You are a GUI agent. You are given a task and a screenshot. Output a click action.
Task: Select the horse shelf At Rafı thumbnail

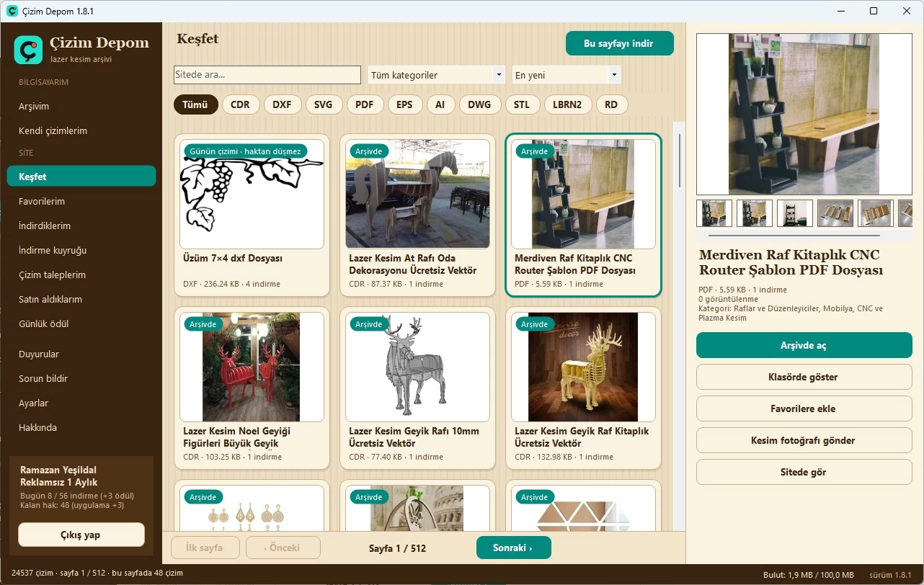[x=417, y=195]
